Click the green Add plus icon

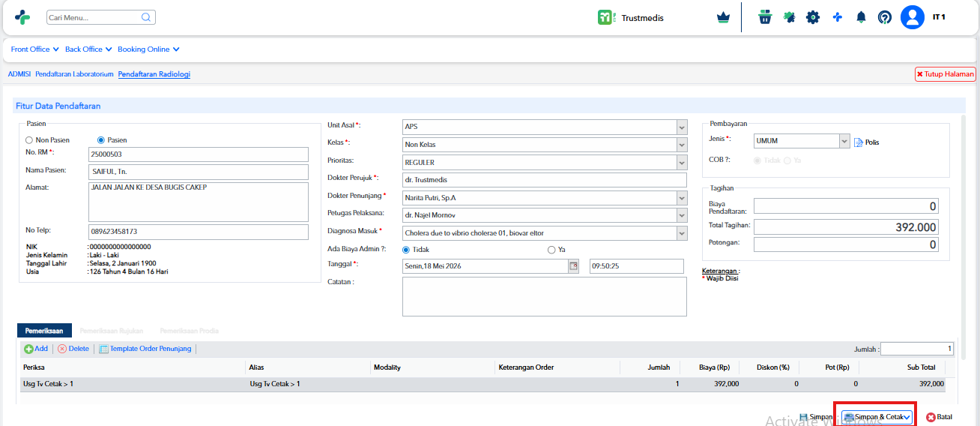coord(28,349)
